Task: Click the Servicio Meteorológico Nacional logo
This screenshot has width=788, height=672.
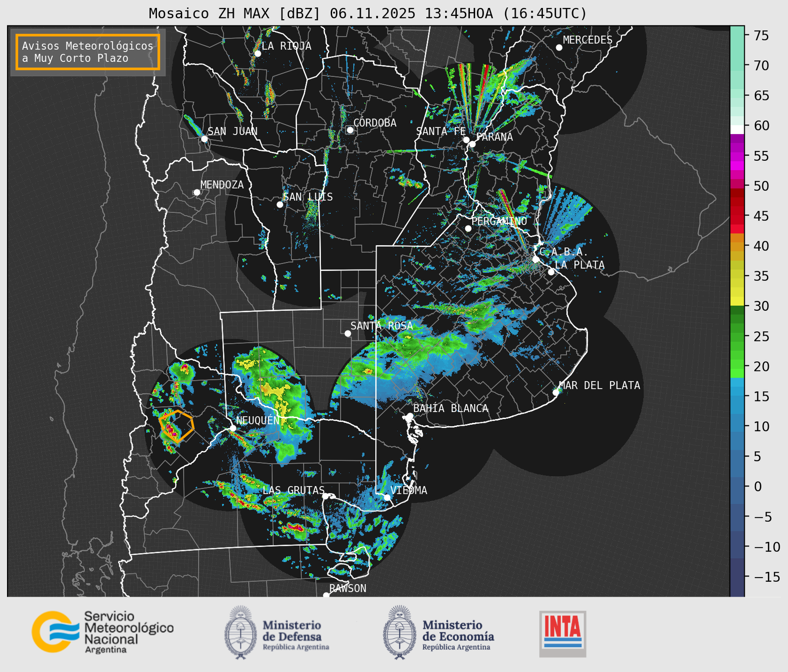Action: coord(103,632)
